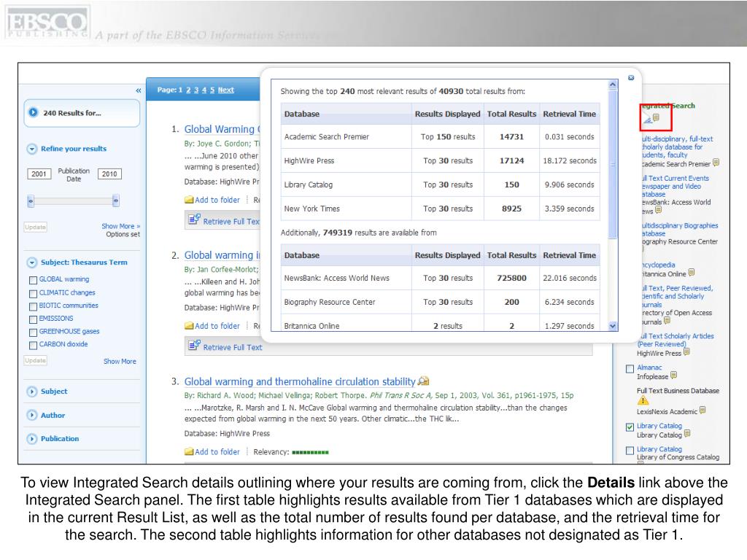Image resolution: width=747 pixels, height=560 pixels.
Task: Click NewsBank: Access World News table row
Action: [x=440, y=278]
